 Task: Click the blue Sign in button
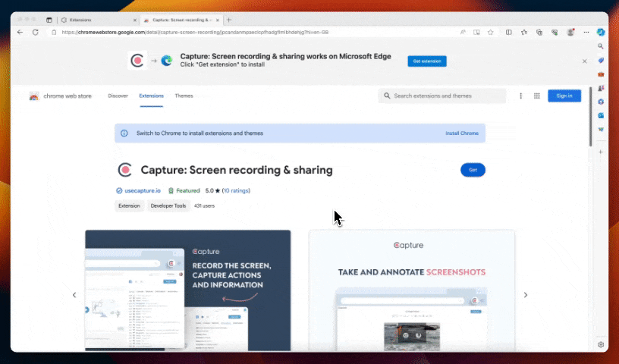(564, 96)
